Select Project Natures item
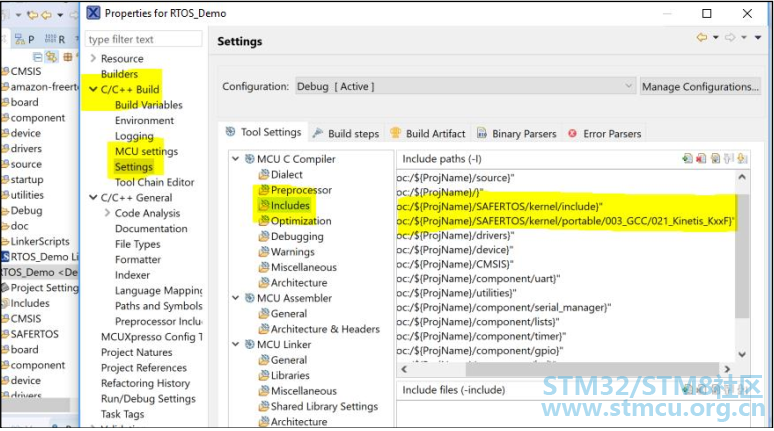 [137, 352]
